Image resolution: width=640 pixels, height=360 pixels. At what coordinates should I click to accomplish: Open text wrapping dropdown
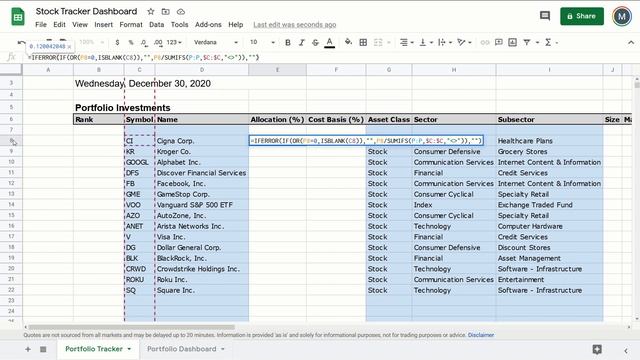(444, 42)
